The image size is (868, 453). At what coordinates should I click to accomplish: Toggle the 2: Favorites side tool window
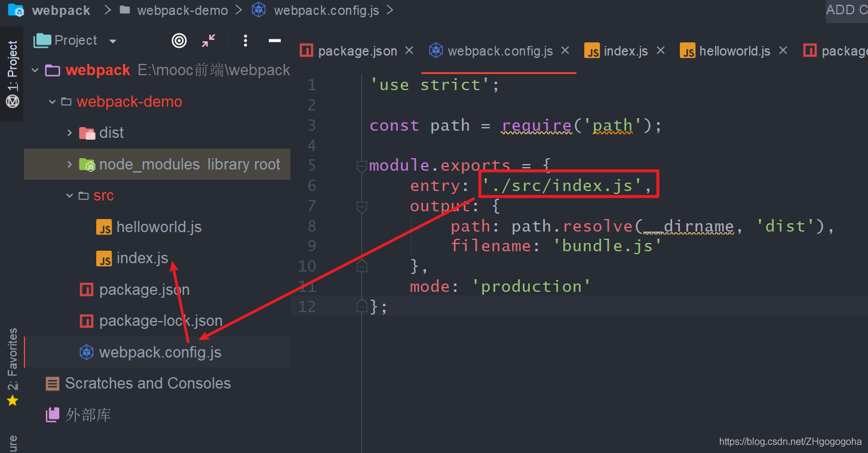12,359
